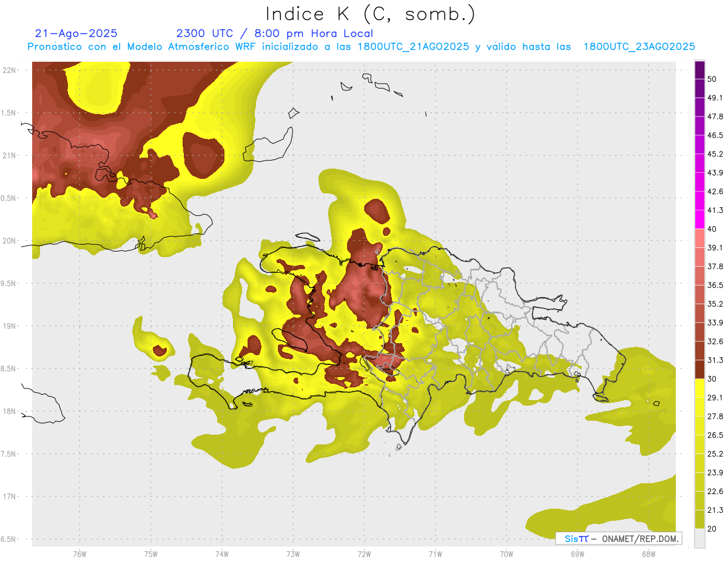Click the colorbar value "47.8"
Screen dimensions: 728x562
pyautogui.click(x=715, y=116)
